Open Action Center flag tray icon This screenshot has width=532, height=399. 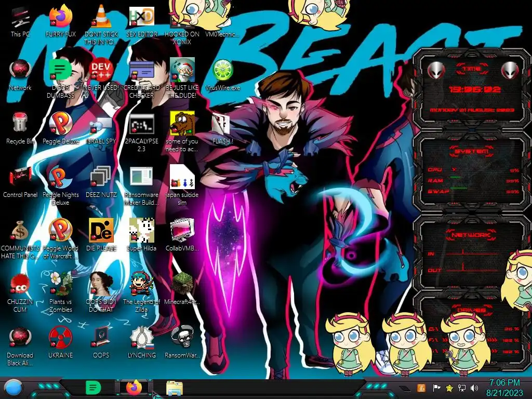coord(436,388)
